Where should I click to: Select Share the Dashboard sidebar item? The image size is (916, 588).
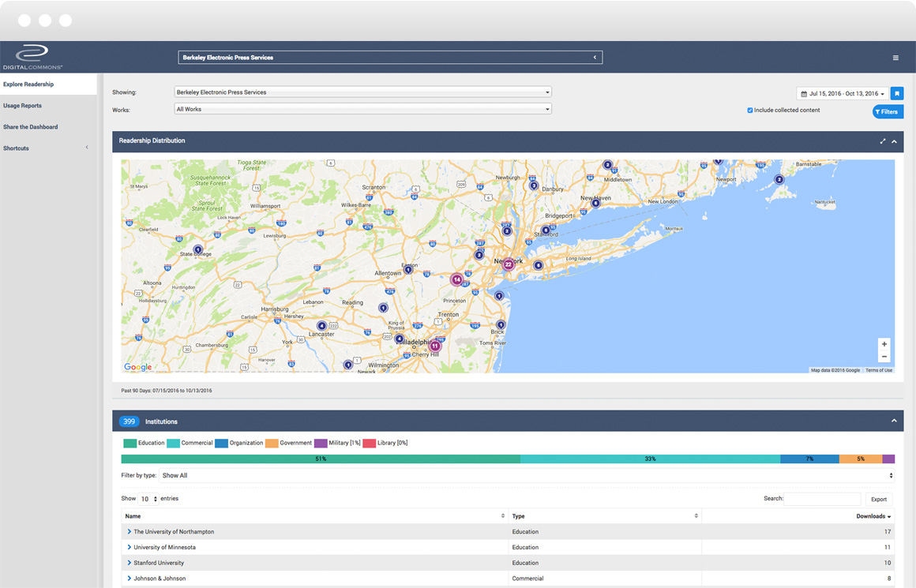click(x=30, y=127)
